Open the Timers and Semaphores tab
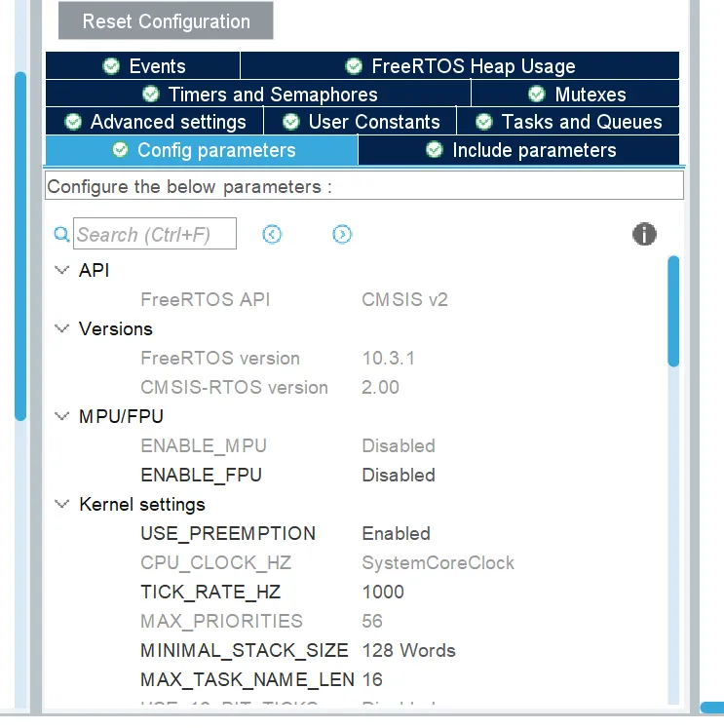The height and width of the screenshot is (728, 724). pyautogui.click(x=272, y=95)
